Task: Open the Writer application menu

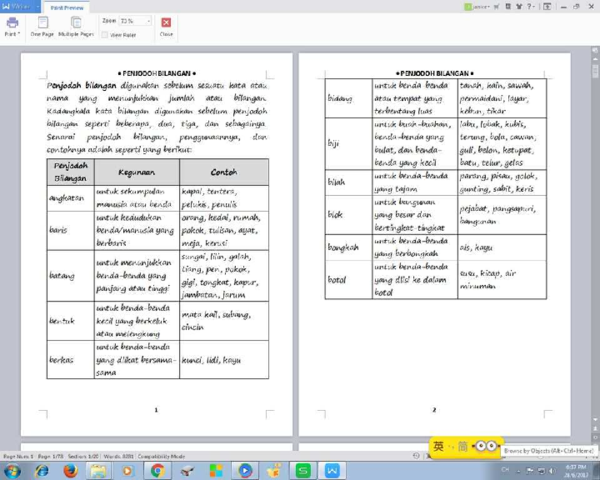Action: click(x=16, y=7)
